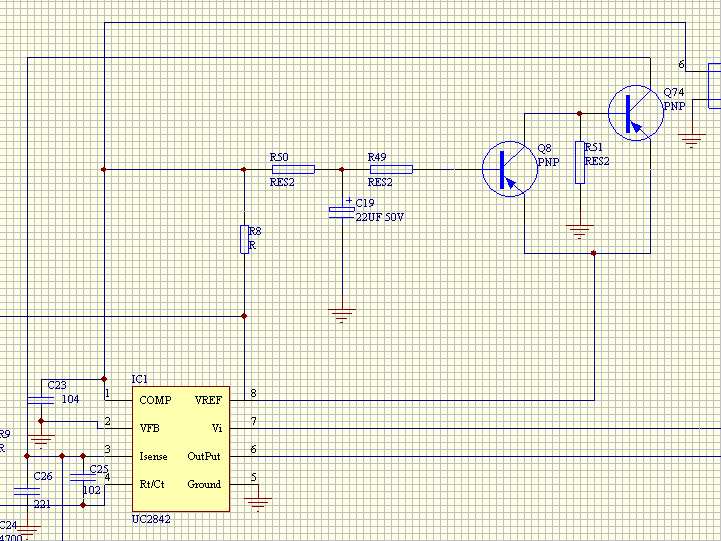This screenshot has height=541, width=721.
Task: Click the R50 resistor symbol
Action: click(x=293, y=169)
